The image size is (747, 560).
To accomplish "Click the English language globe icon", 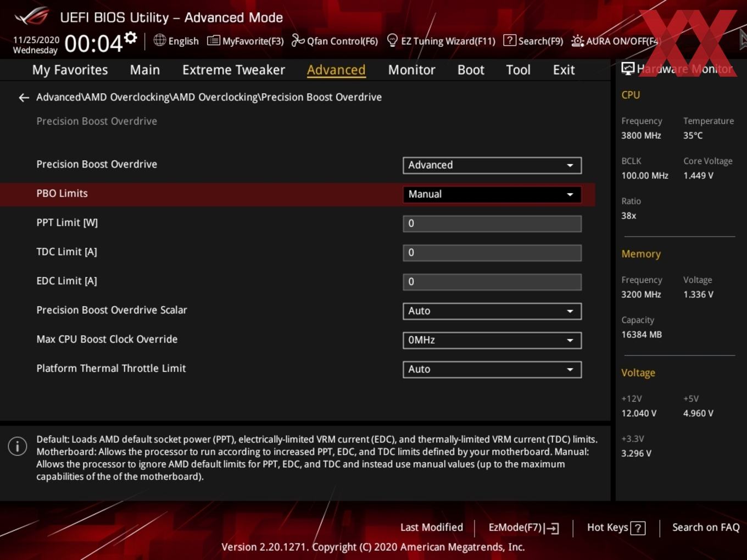I will point(159,40).
